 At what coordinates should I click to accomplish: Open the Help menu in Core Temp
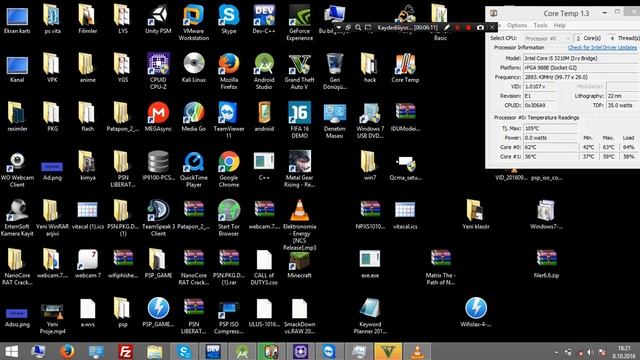click(559, 25)
